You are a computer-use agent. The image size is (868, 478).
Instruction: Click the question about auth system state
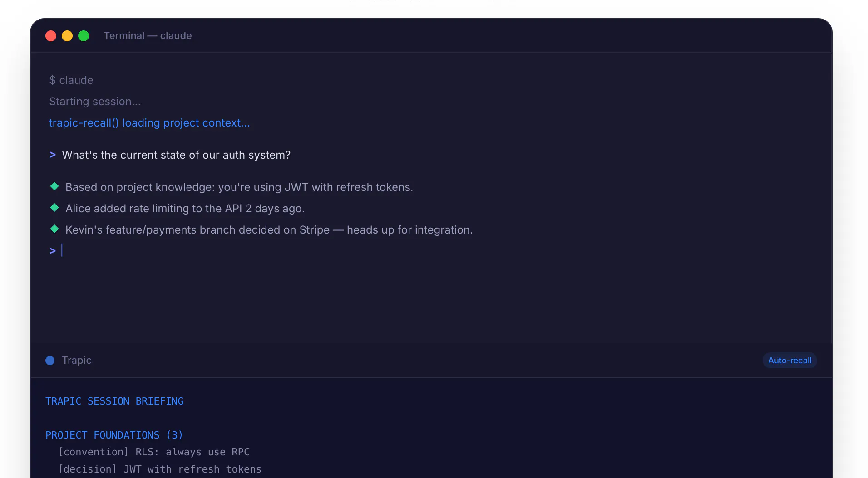[x=176, y=155]
